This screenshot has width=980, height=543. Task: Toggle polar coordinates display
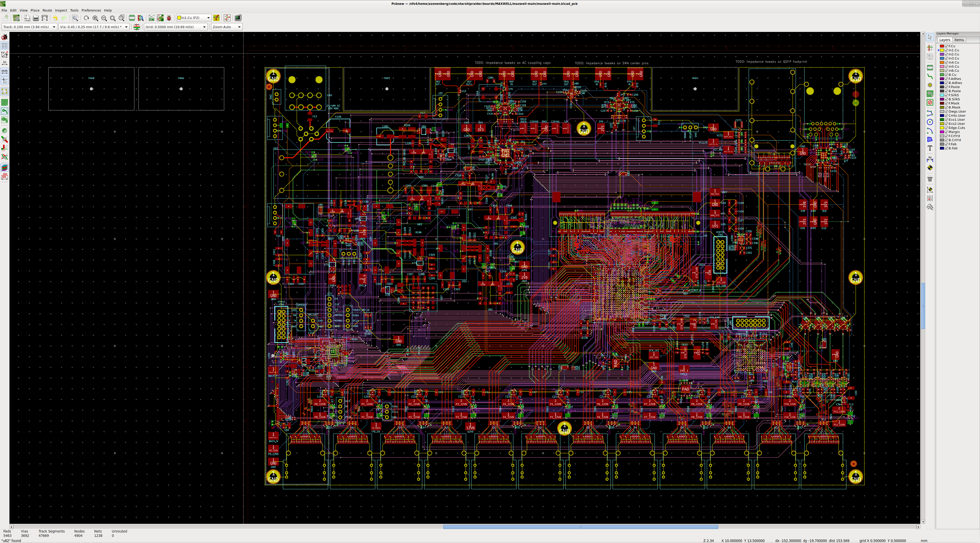pyautogui.click(x=5, y=54)
